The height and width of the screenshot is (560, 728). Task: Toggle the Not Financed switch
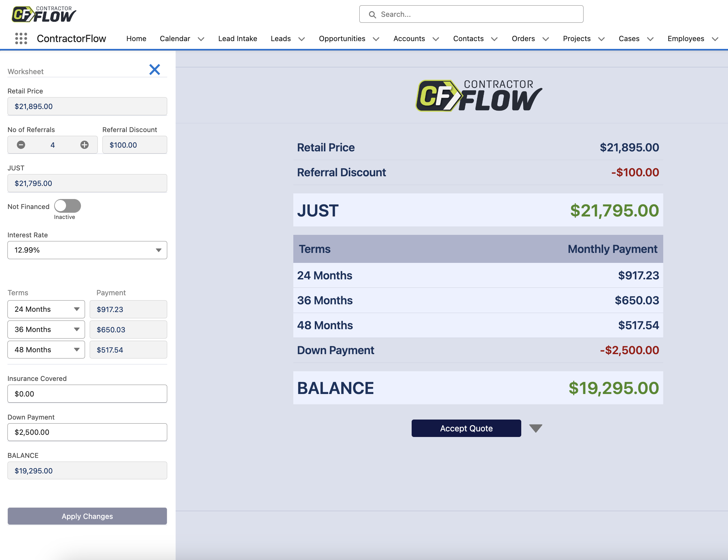[68, 206]
